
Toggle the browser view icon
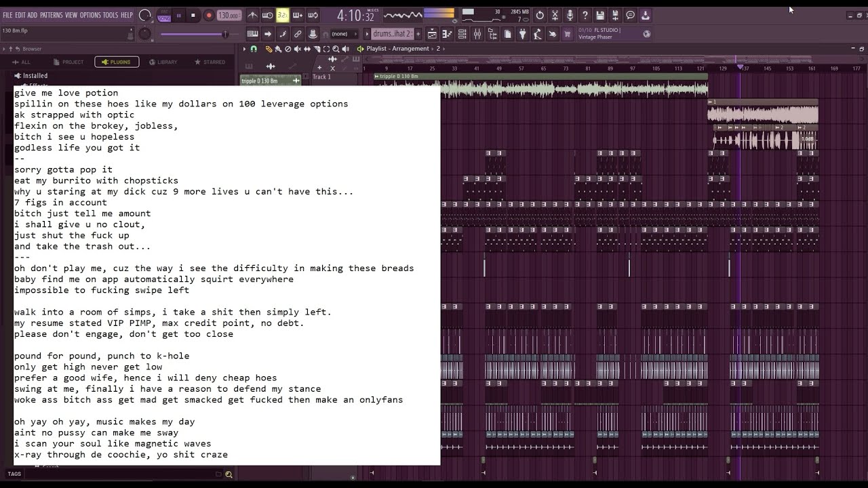(493, 34)
